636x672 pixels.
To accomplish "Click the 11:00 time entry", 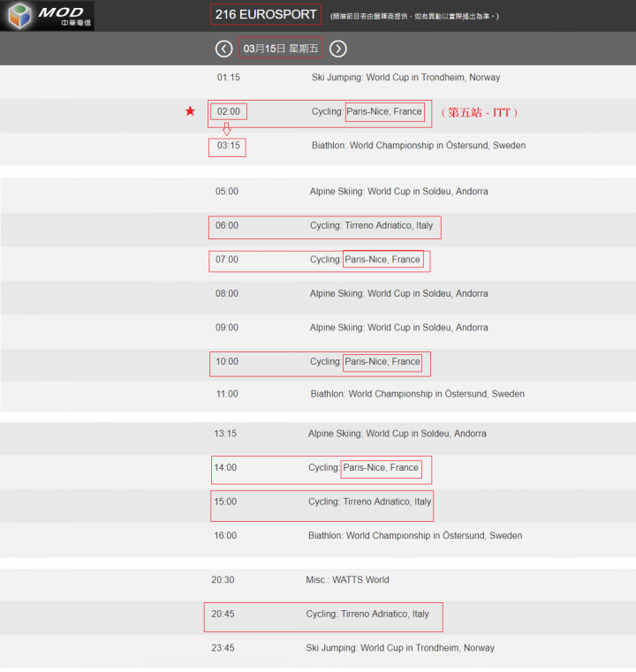I will pos(227,394).
